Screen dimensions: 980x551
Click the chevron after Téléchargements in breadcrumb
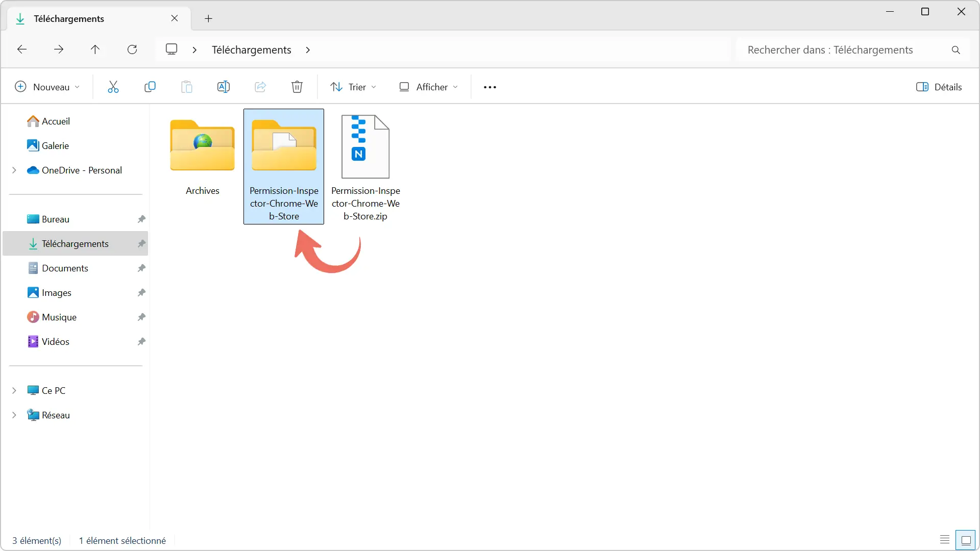(308, 50)
